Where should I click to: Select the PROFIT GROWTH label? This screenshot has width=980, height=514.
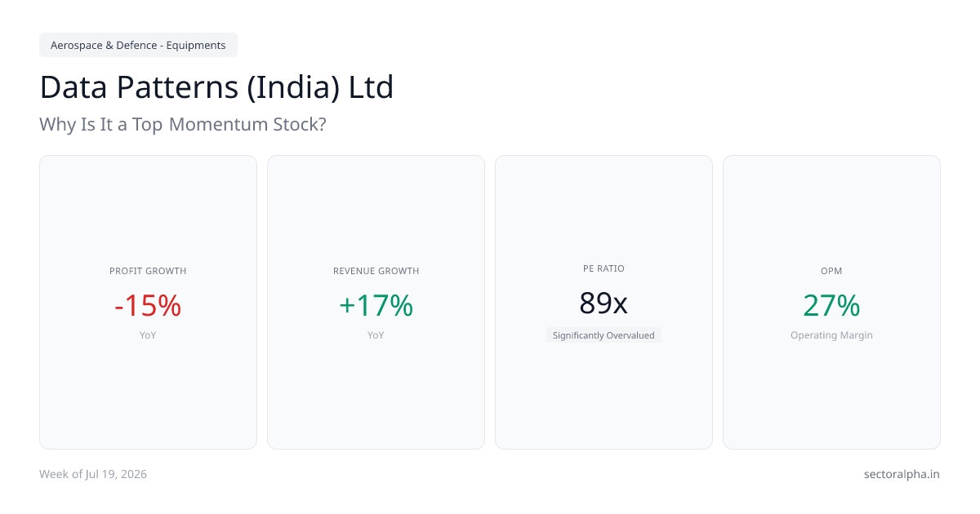coord(148,271)
